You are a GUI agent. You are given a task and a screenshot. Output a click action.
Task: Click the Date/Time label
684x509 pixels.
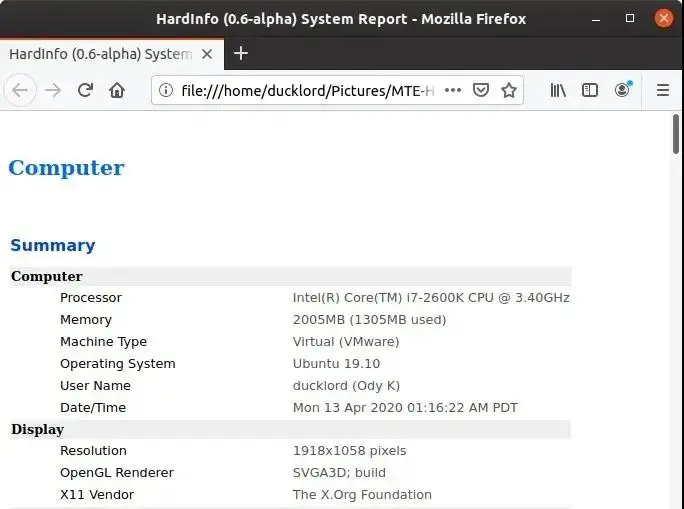pyautogui.click(x=93, y=407)
